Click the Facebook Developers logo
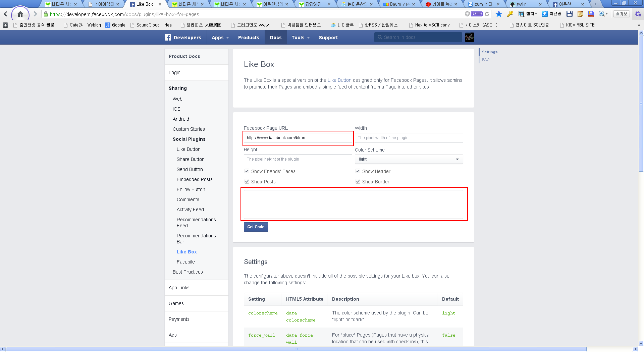The width and height of the screenshot is (644, 352). (x=183, y=38)
